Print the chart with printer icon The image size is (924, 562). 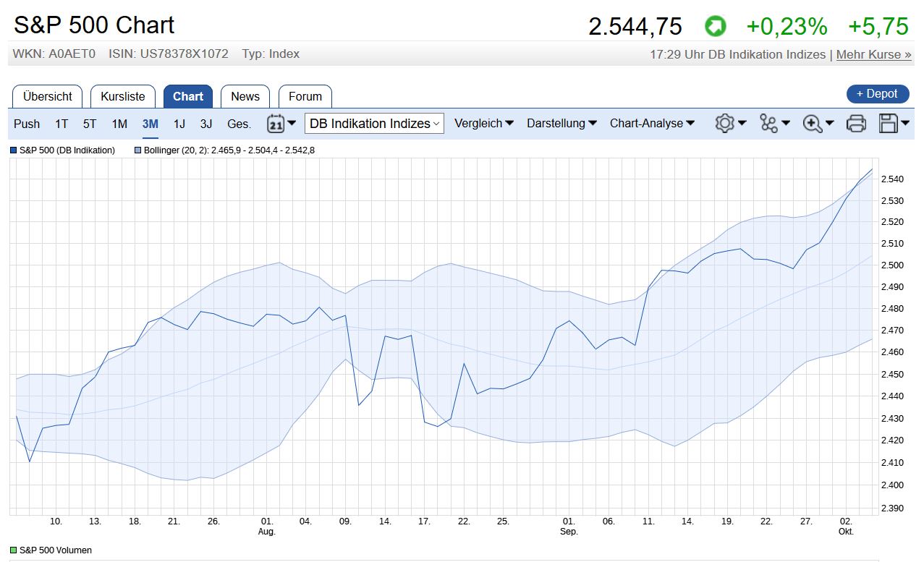point(856,124)
